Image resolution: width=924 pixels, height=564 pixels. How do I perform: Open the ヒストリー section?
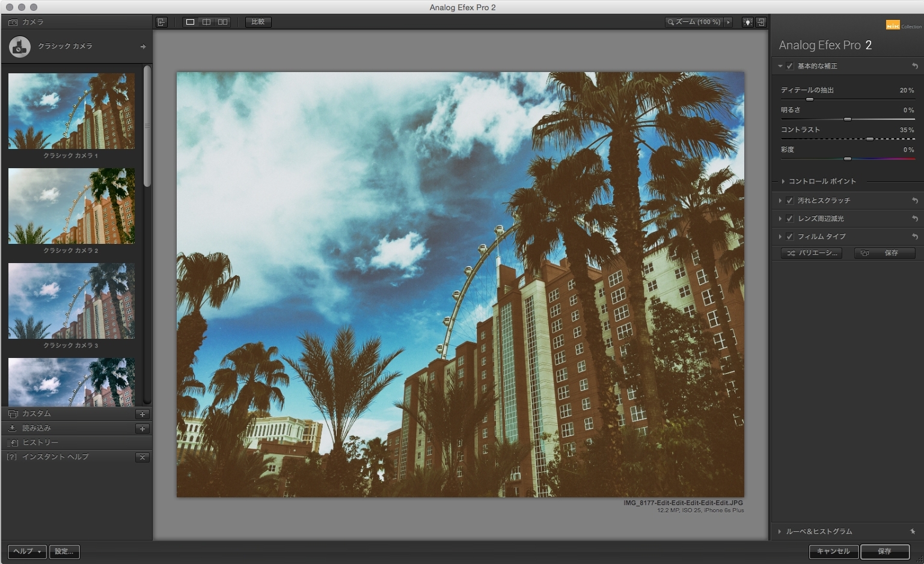click(x=76, y=443)
